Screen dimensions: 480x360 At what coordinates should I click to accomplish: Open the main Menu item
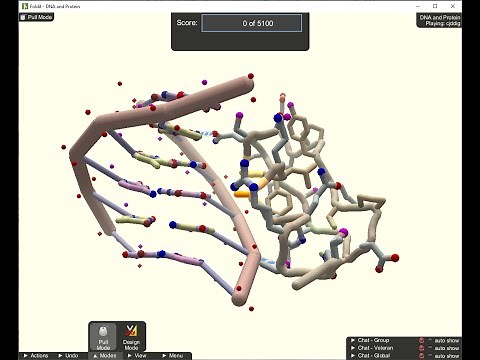[x=172, y=356]
